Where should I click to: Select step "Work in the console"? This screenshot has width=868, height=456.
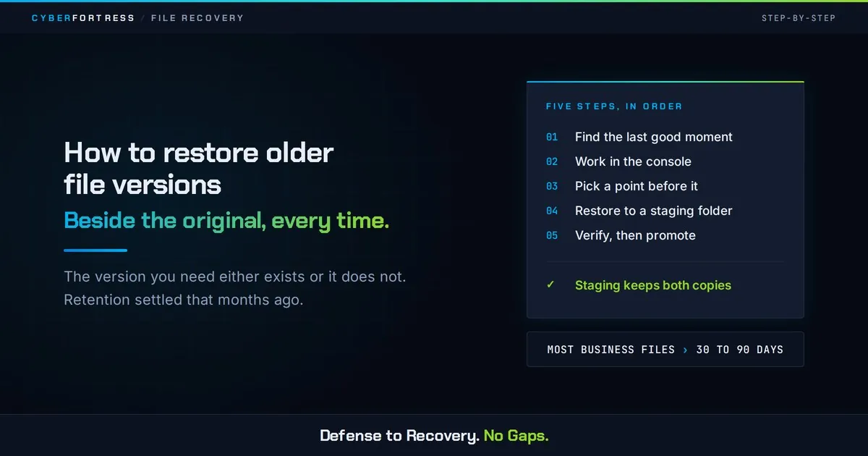633,161
